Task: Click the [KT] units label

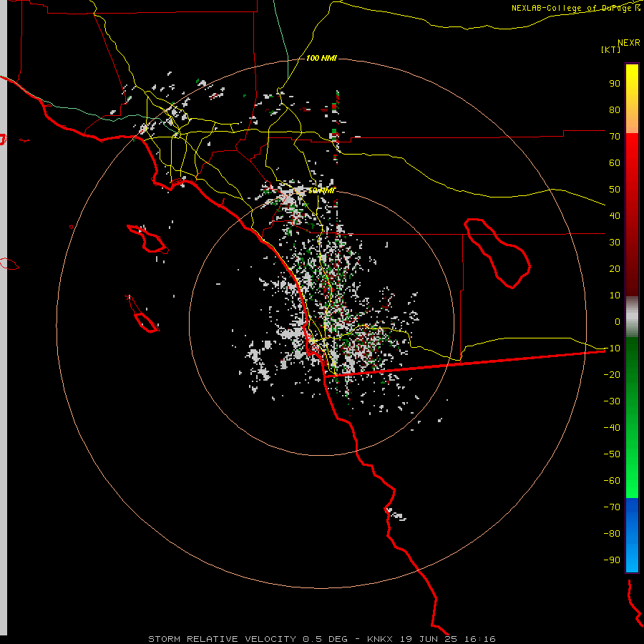Action: [611, 49]
